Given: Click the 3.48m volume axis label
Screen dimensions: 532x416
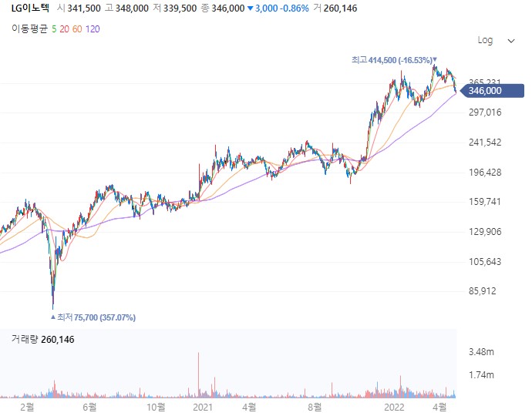Looking at the screenshot, I should point(481,352).
